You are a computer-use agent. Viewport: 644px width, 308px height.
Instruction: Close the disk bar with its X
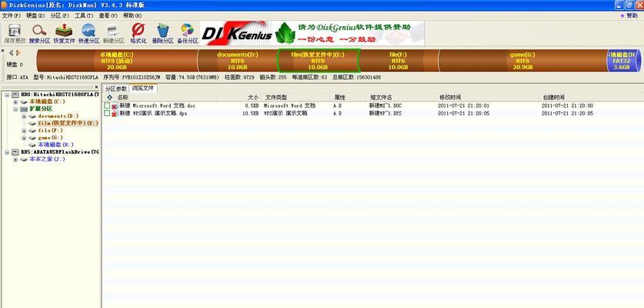pyautogui.click(x=2, y=51)
